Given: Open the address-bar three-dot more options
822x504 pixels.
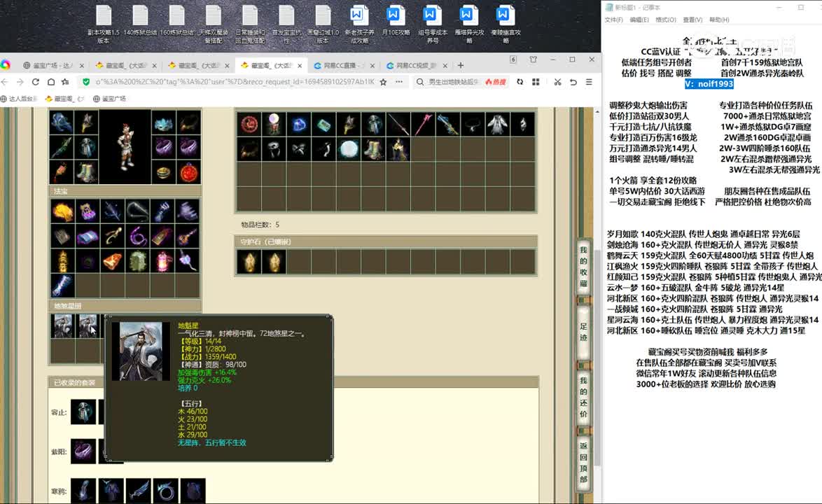Looking at the screenshot, I should [x=399, y=82].
